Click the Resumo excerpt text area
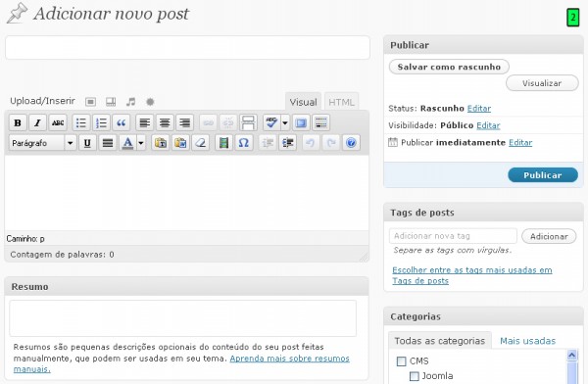Screen dimensions: 588x384 tap(182, 318)
